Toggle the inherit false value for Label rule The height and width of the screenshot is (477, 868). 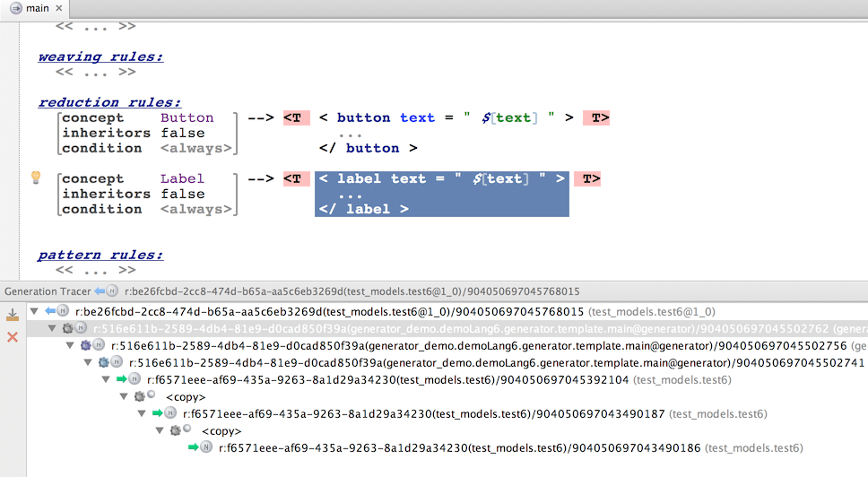[183, 194]
